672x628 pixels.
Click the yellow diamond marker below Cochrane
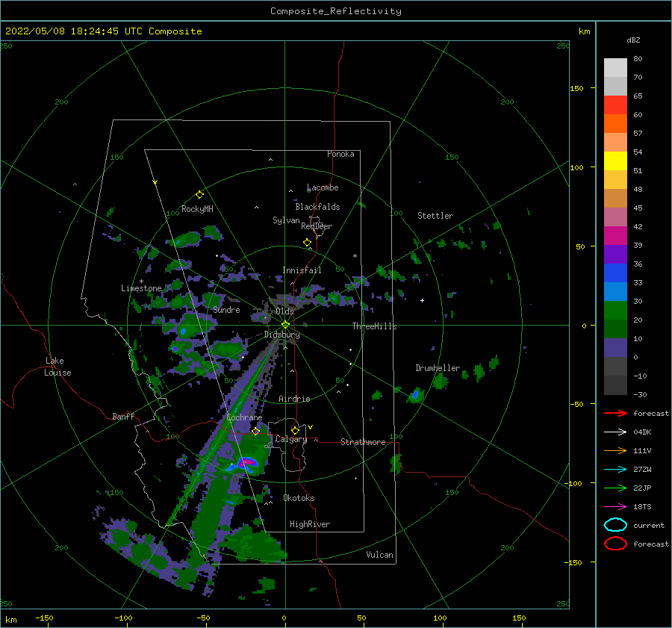coord(256,431)
